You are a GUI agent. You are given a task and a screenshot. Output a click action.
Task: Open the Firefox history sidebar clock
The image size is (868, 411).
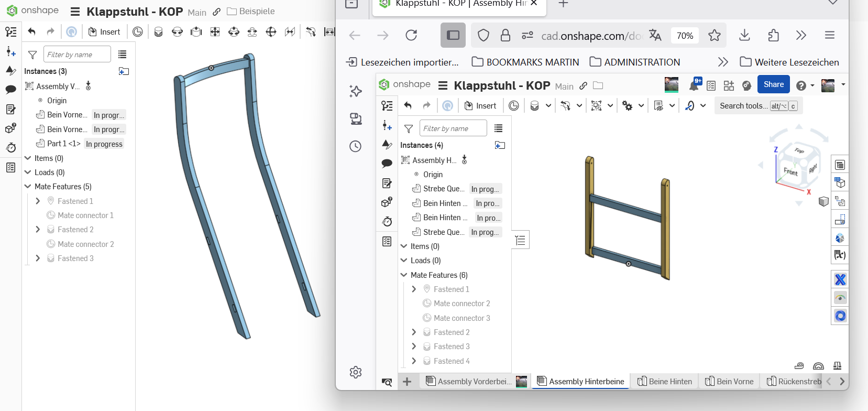pyautogui.click(x=356, y=146)
